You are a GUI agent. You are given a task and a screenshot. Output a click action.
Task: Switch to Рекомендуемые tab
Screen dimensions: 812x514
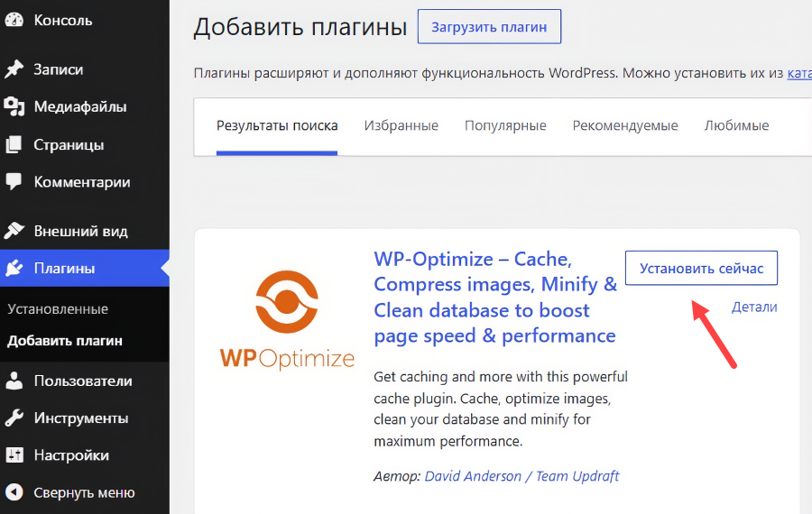point(625,125)
